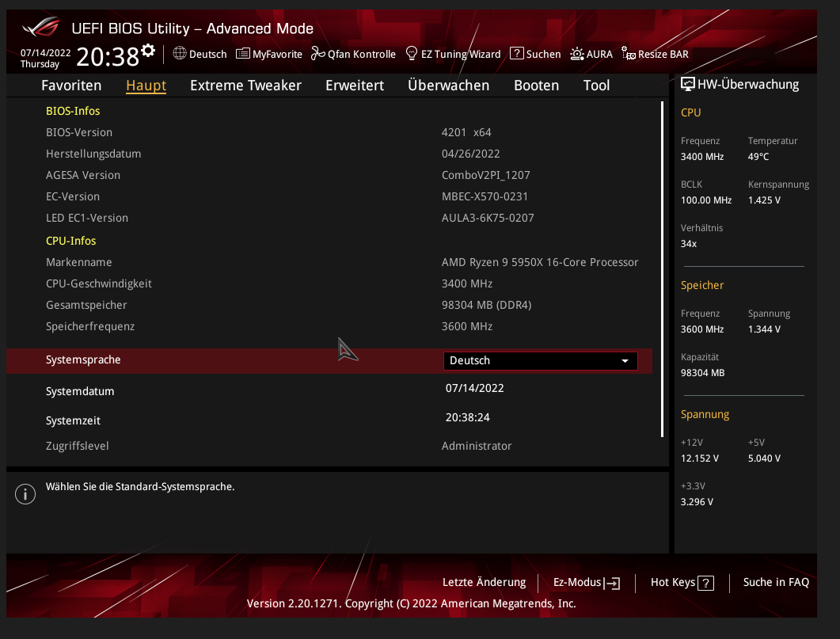Click the BIOS version value 4201 x64
This screenshot has width=840, height=639.
tap(466, 132)
